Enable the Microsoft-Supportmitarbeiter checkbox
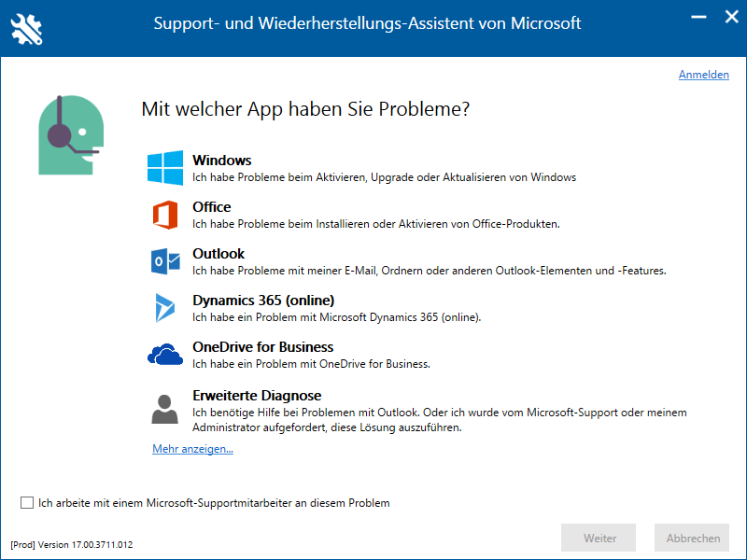Viewport: 747px width, 560px height. (x=27, y=503)
